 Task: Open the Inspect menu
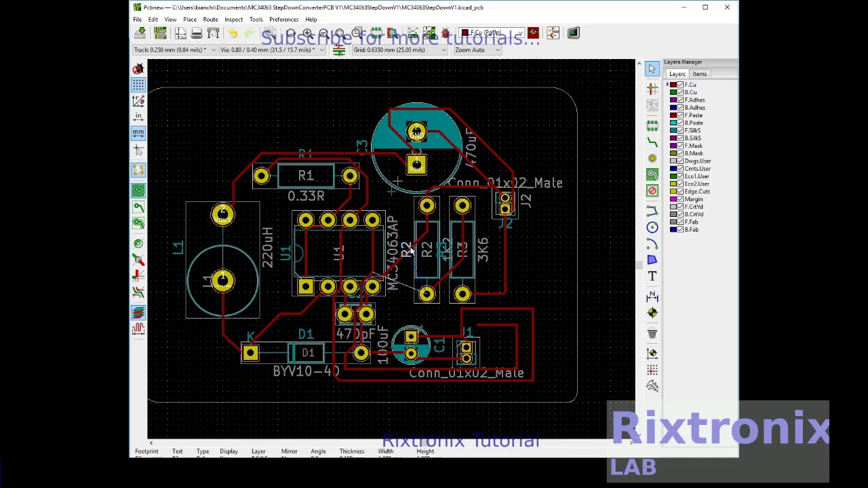coord(233,20)
